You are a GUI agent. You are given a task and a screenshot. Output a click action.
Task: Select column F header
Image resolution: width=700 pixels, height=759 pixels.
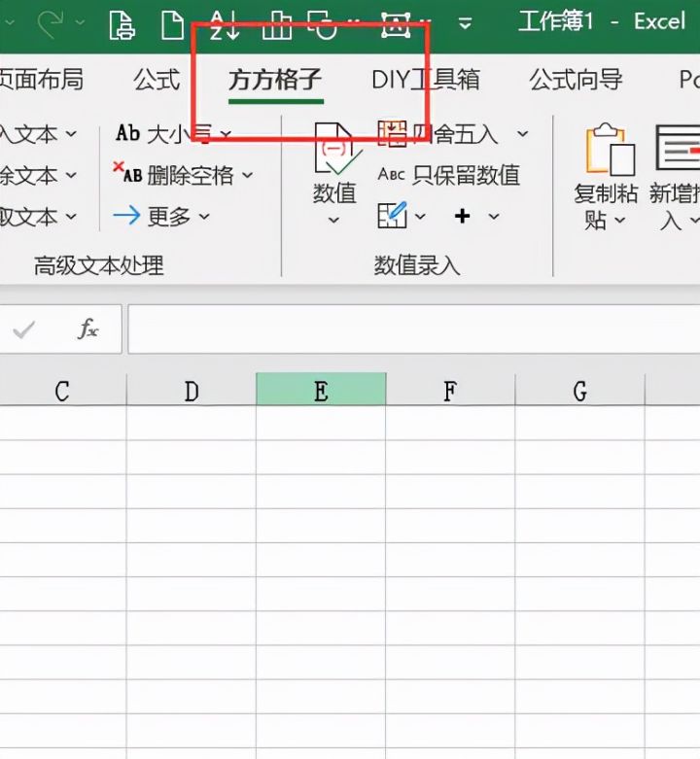click(x=450, y=389)
